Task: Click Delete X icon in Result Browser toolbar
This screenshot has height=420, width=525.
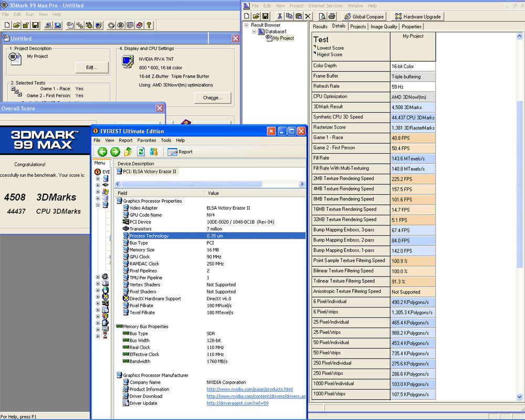Action: [x=308, y=16]
